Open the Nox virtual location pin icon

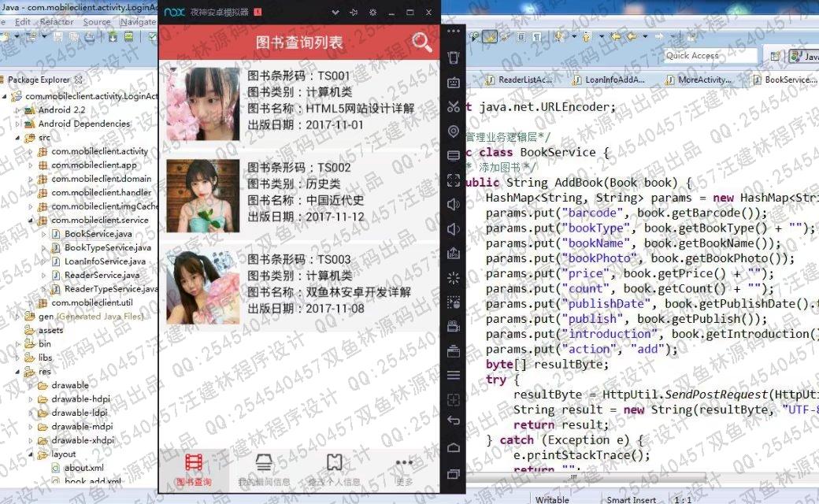coord(454,131)
